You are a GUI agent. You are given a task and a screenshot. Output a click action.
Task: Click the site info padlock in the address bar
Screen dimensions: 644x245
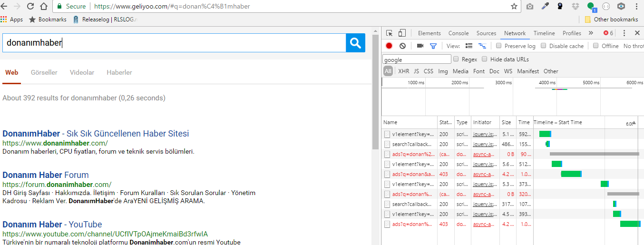(60, 6)
